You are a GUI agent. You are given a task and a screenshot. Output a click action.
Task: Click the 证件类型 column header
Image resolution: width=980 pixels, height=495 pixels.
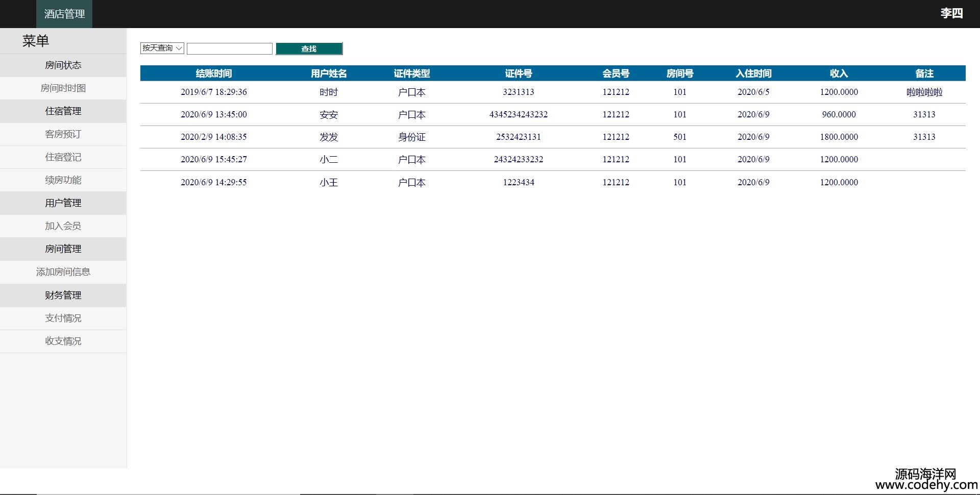pos(412,73)
